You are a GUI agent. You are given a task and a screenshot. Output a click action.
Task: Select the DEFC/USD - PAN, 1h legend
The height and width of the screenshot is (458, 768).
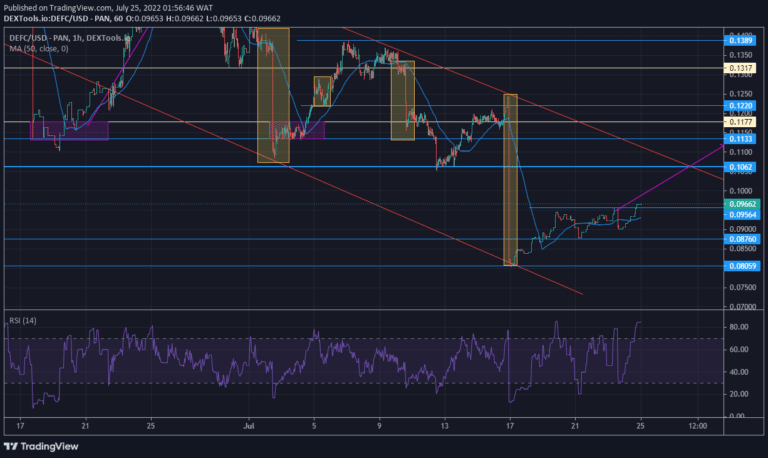(x=69, y=38)
